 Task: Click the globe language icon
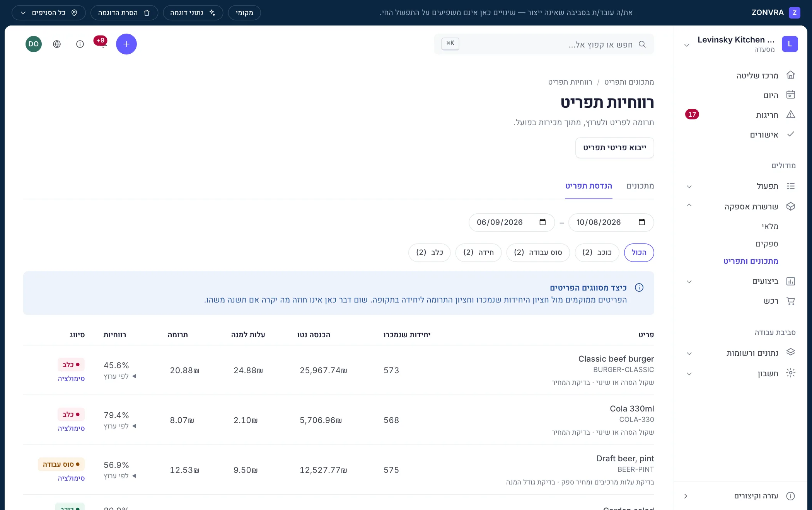57,44
